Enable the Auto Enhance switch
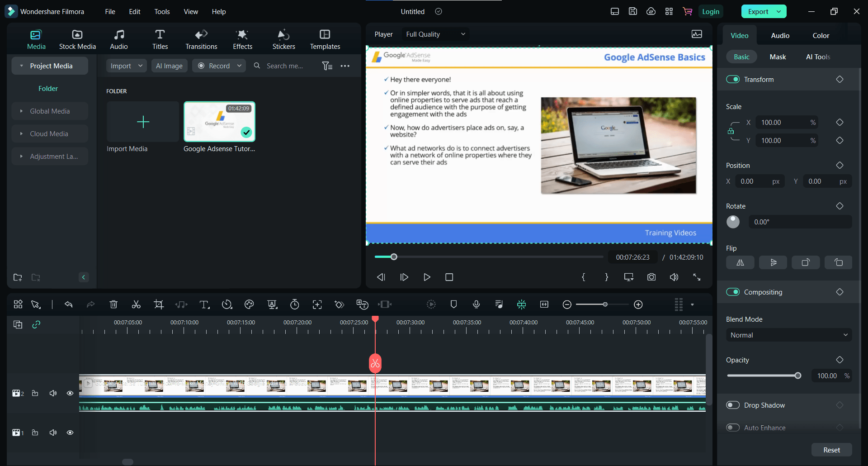 coord(733,428)
